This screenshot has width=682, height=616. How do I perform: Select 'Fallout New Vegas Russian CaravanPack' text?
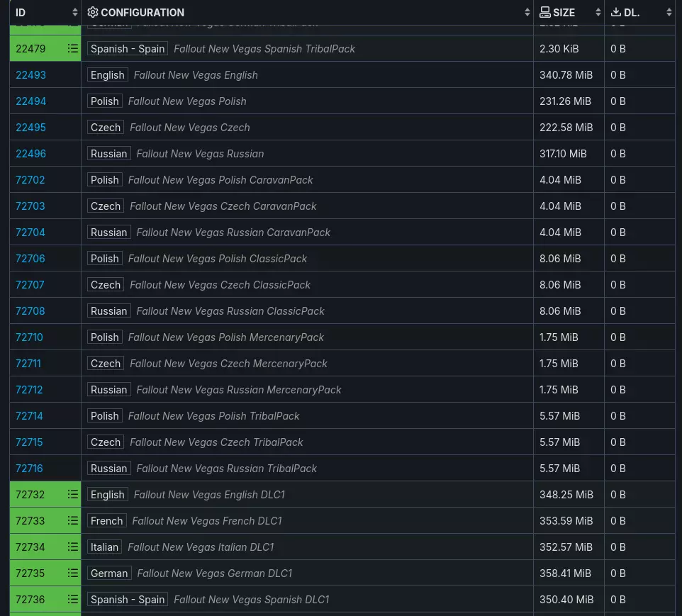[233, 233]
